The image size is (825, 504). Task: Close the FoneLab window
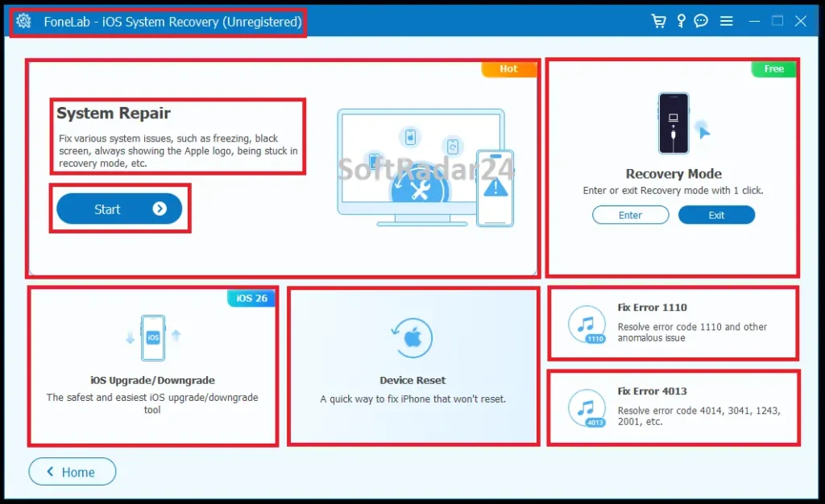(x=801, y=21)
